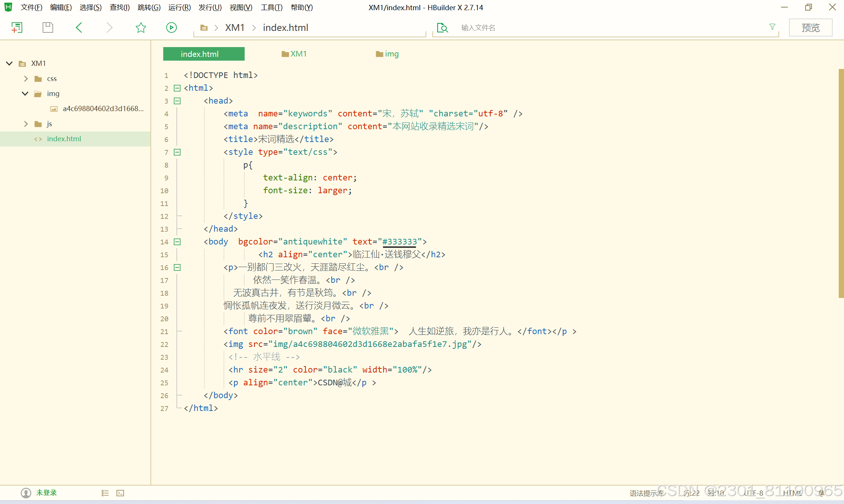Collapse the html tag fold on line 2
844x504 pixels.
point(177,88)
